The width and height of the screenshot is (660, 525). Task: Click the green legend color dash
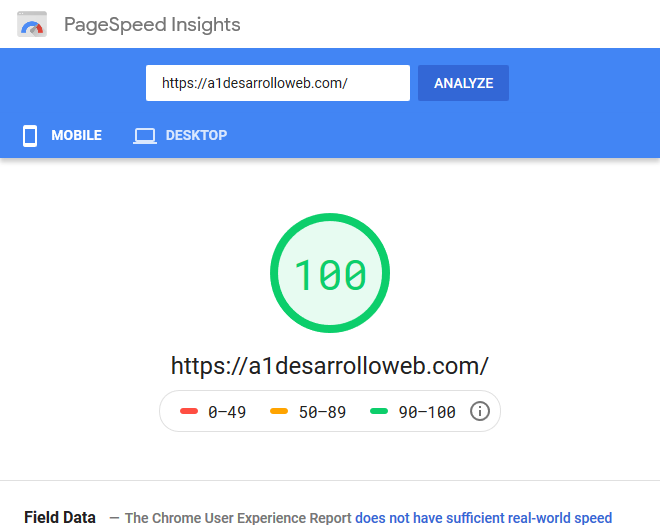pos(378,411)
